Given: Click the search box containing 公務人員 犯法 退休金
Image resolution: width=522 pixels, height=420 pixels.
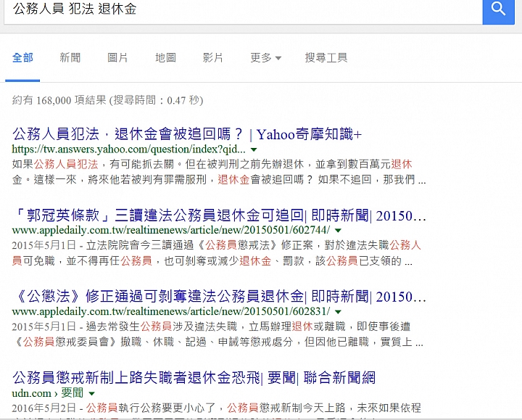Looking at the screenshot, I should [243, 11].
